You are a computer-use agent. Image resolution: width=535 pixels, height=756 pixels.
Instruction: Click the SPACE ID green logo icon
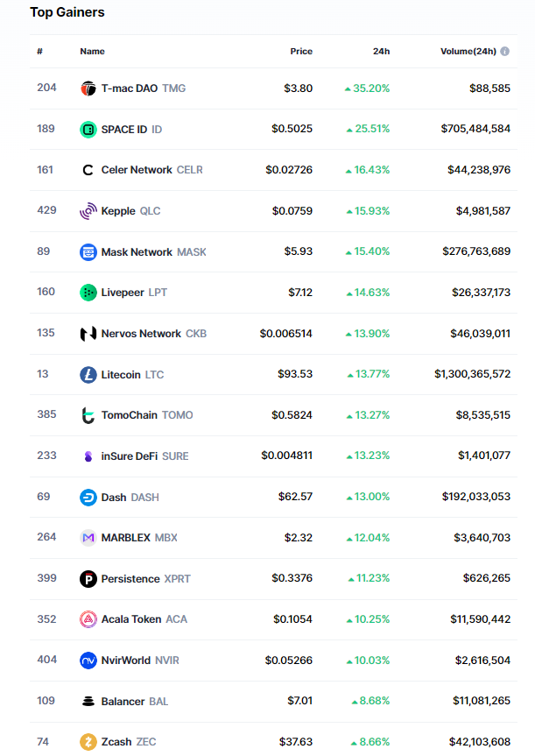(88, 130)
